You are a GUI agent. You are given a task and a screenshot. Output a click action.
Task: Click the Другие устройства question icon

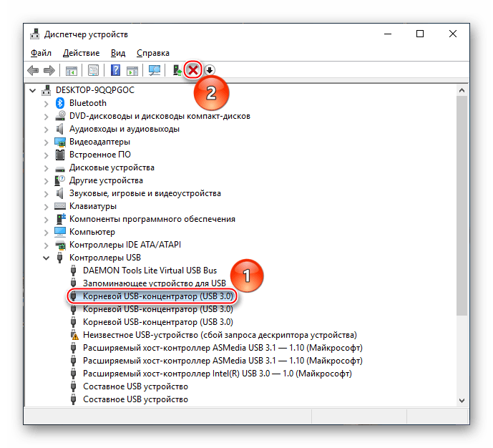pyautogui.click(x=59, y=180)
